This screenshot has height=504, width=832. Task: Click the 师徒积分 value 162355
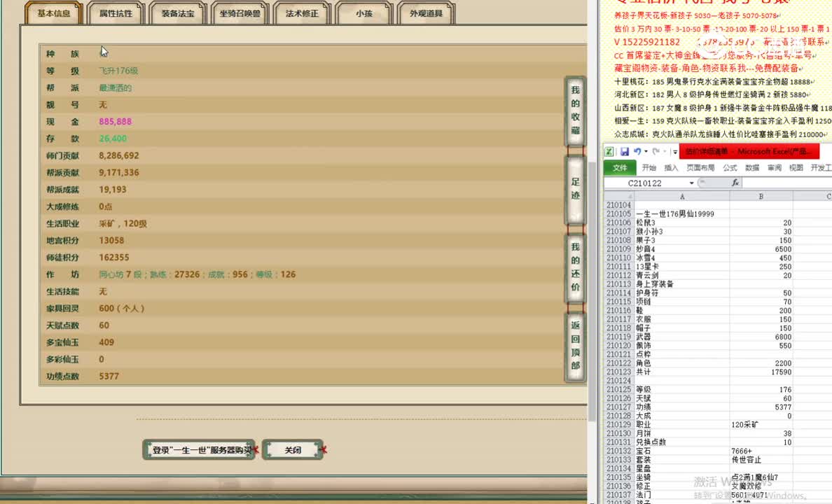tap(114, 258)
